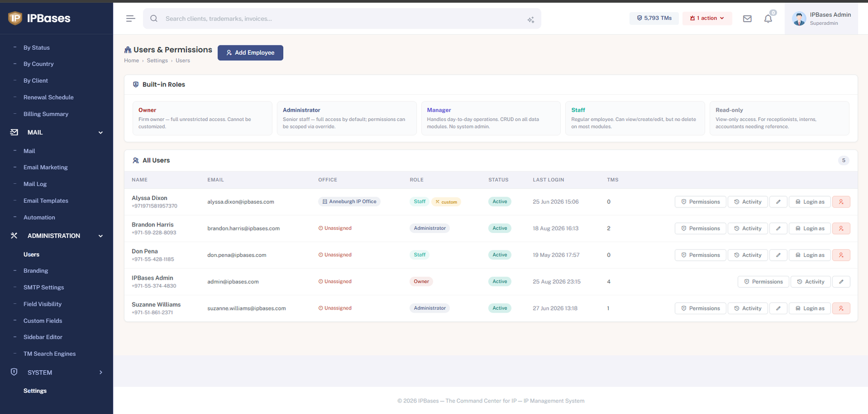Click the Anneburgh IP Office tag
Screen dimensions: 868x414
(349, 202)
